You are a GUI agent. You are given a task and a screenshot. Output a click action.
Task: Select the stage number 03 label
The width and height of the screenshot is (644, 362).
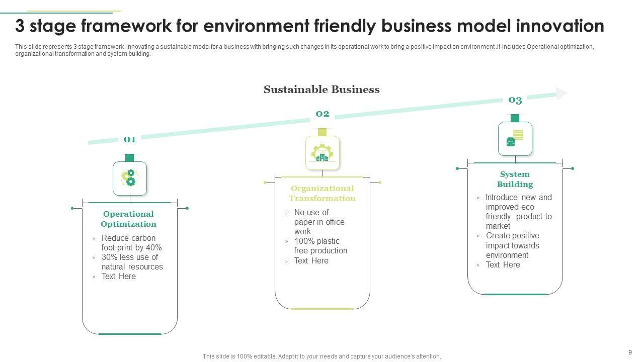pos(515,100)
